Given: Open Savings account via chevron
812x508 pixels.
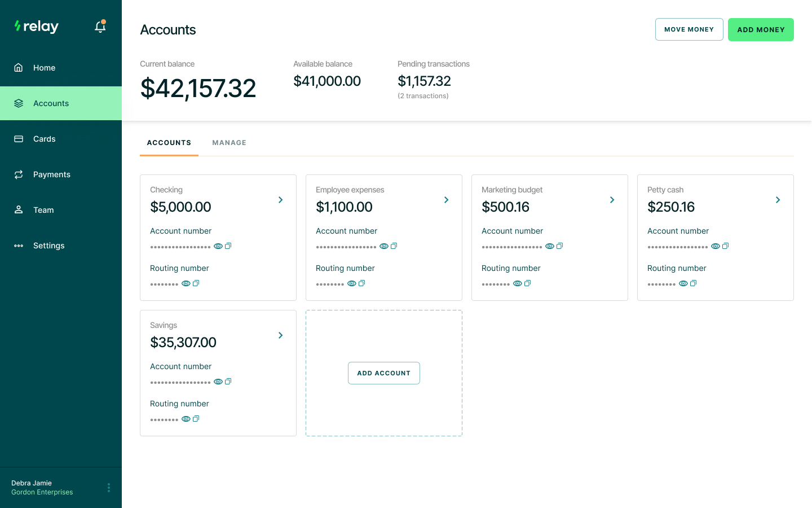Looking at the screenshot, I should click(x=281, y=335).
